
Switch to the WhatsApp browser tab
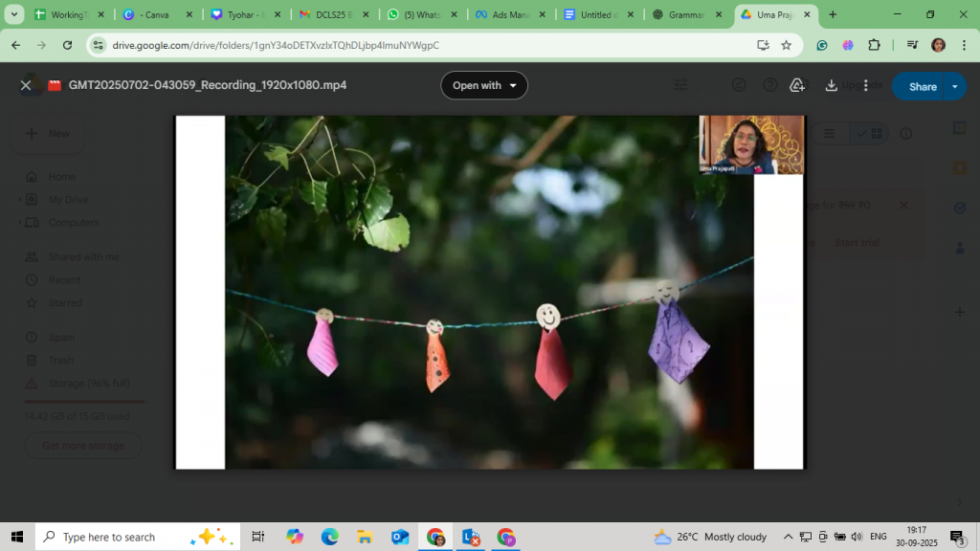(421, 15)
